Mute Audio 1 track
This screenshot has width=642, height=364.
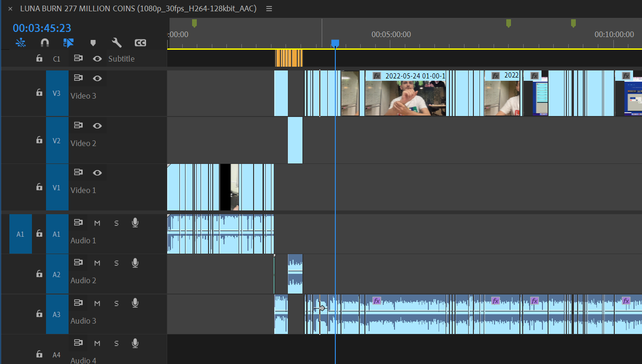[97, 223]
